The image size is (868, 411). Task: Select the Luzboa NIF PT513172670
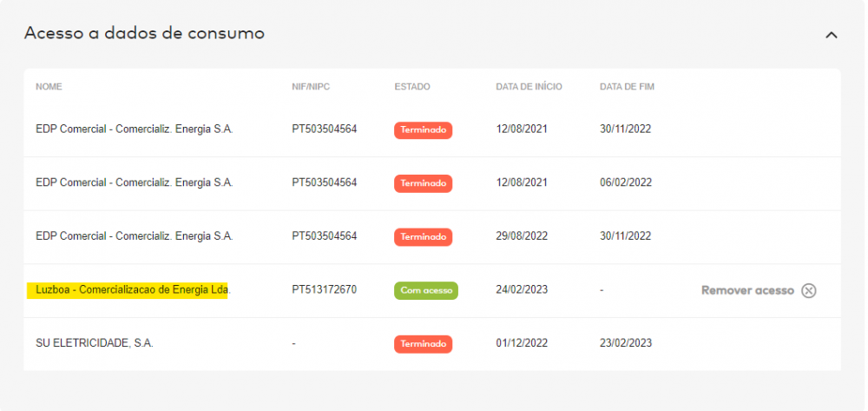pyautogui.click(x=325, y=289)
